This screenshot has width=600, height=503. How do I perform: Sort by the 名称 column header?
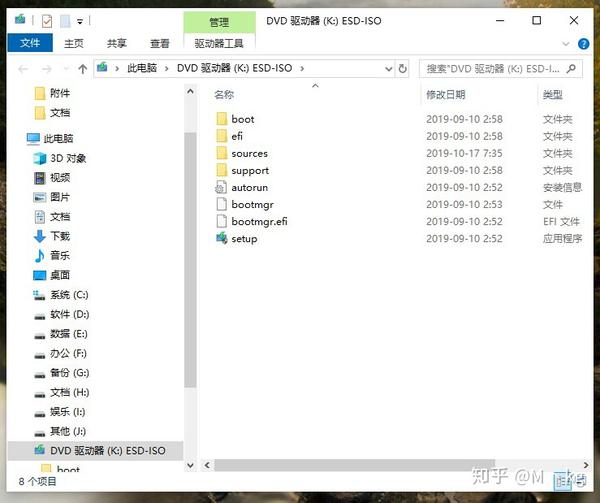(224, 94)
